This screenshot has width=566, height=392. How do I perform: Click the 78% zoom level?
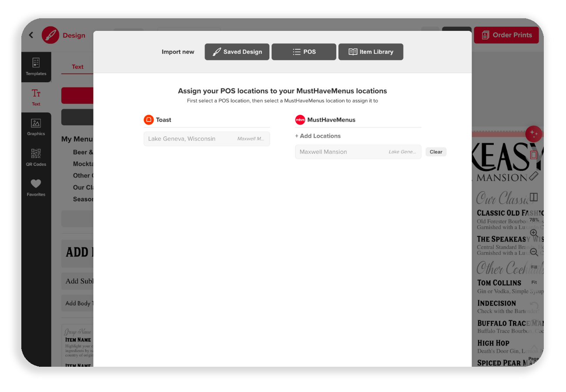click(x=534, y=220)
